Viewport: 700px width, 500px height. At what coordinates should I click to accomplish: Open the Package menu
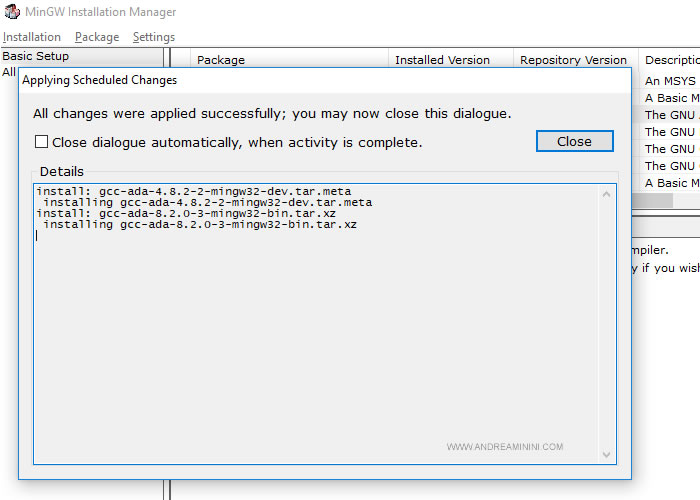[97, 37]
